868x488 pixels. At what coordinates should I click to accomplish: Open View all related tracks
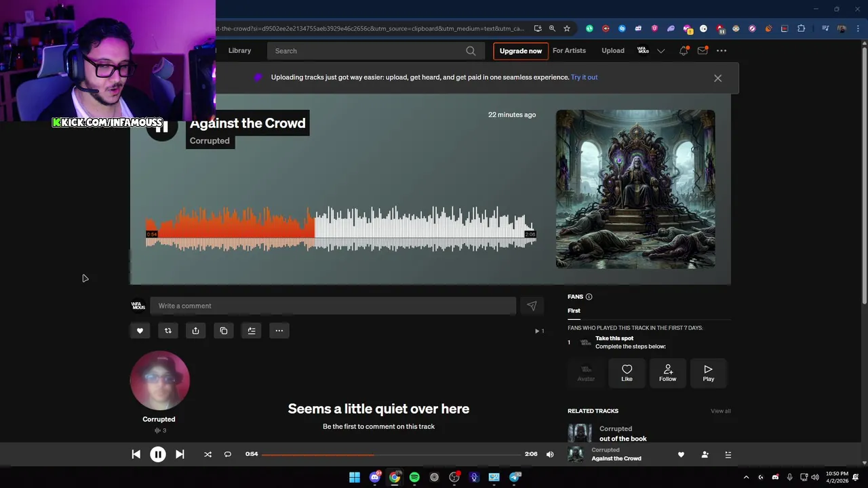pyautogui.click(x=720, y=411)
